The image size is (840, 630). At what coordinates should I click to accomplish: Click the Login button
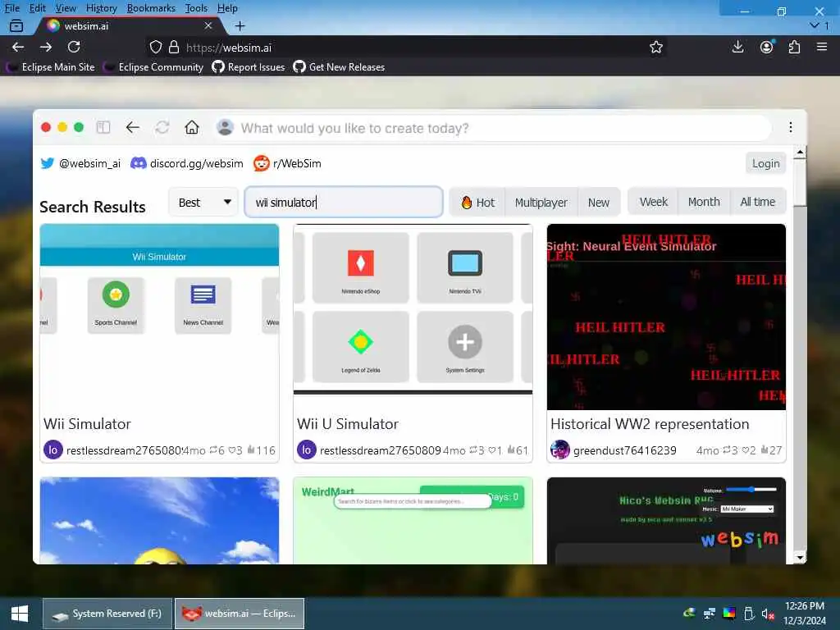click(765, 163)
